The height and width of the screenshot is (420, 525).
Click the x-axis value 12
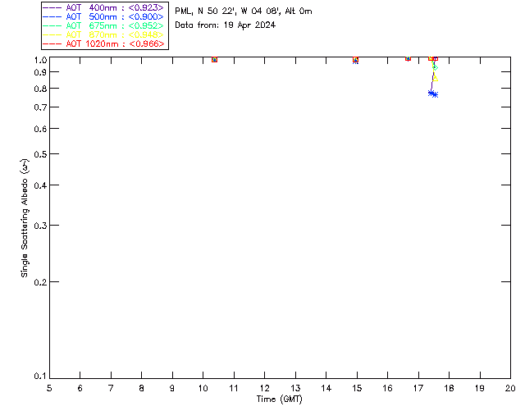pyautogui.click(x=264, y=388)
